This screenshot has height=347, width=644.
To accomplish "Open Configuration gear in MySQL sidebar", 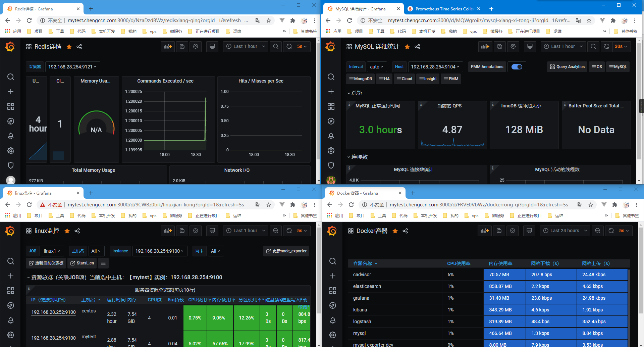I will (331, 151).
